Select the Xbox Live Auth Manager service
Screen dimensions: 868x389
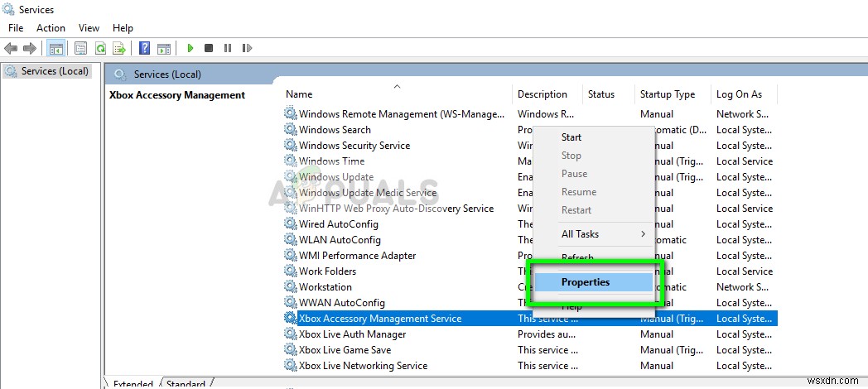(353, 334)
